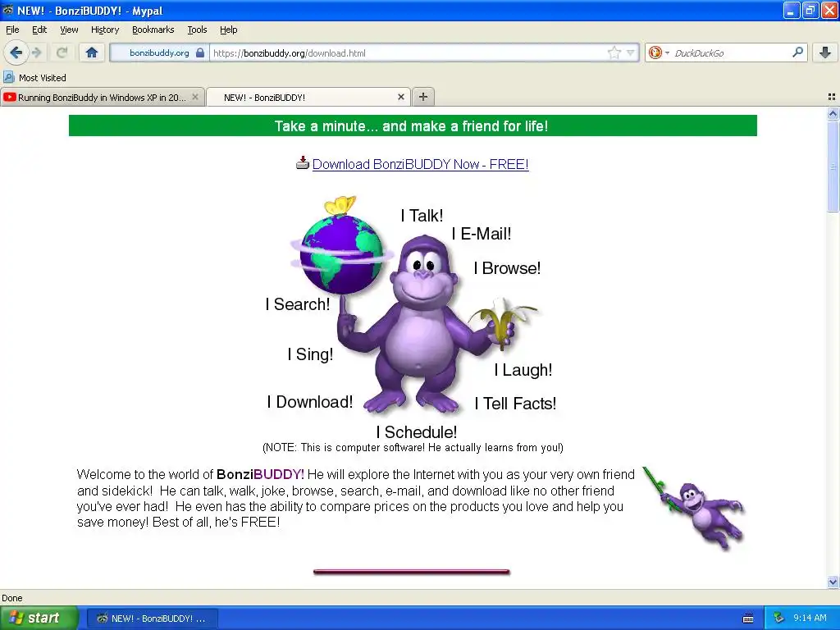Click the network tray icon near clock

click(778, 618)
